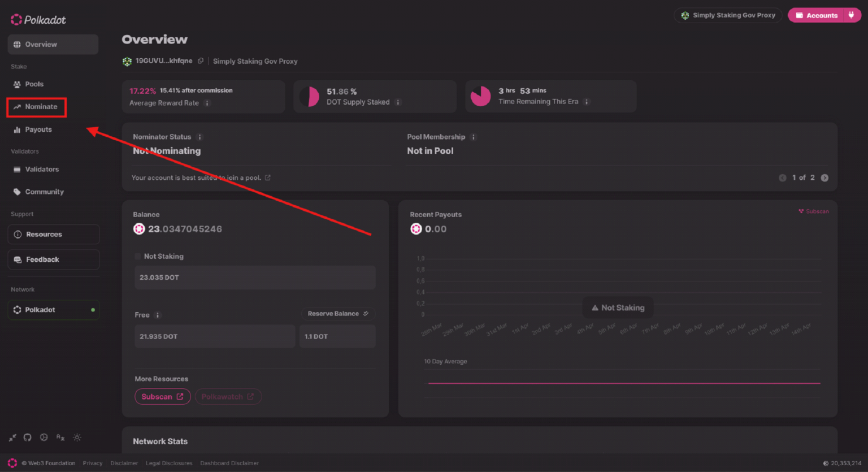Image resolution: width=868 pixels, height=472 pixels.
Task: Open the Accounts dropdown chevron
Action: coord(851,15)
